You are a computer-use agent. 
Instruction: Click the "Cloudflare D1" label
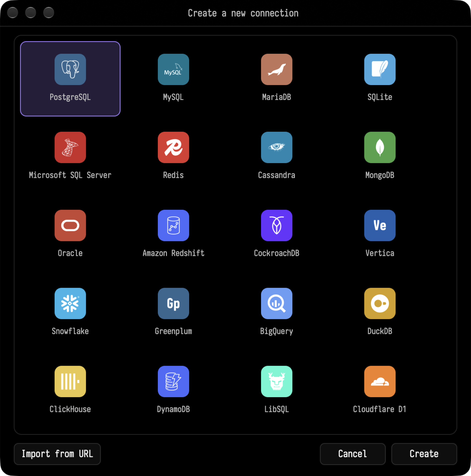tap(380, 409)
